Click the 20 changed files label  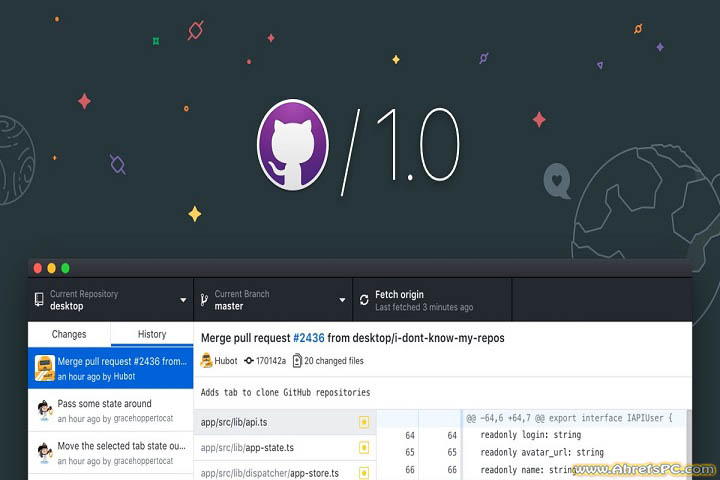(x=334, y=361)
